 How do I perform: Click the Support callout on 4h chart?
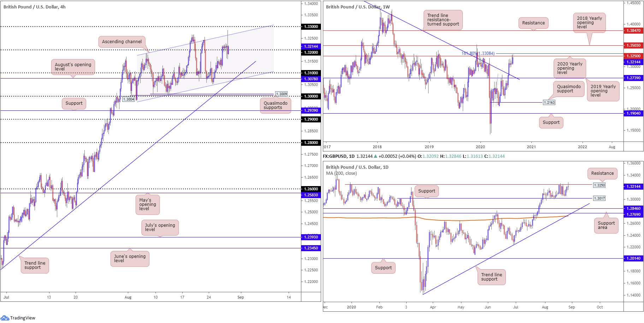74,103
